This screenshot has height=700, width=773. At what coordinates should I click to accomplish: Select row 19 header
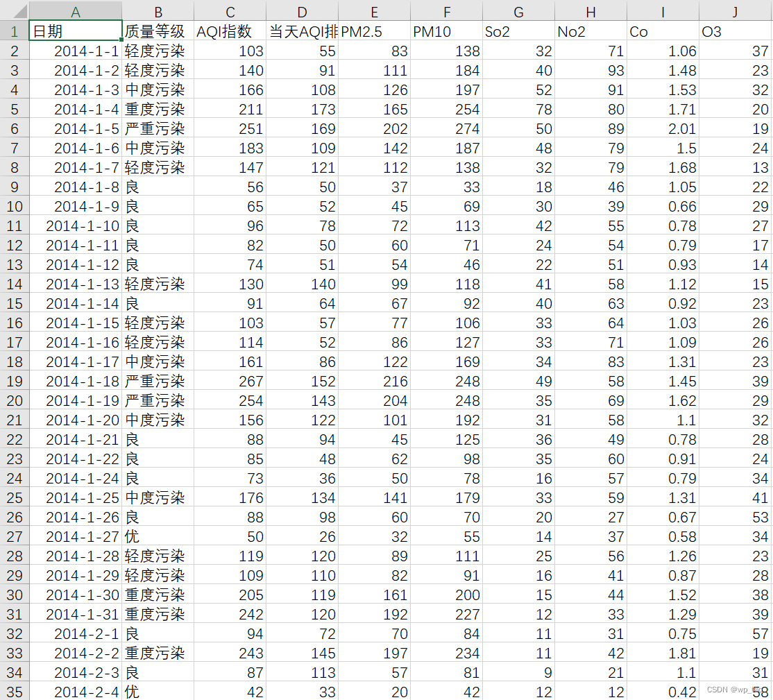15,381
